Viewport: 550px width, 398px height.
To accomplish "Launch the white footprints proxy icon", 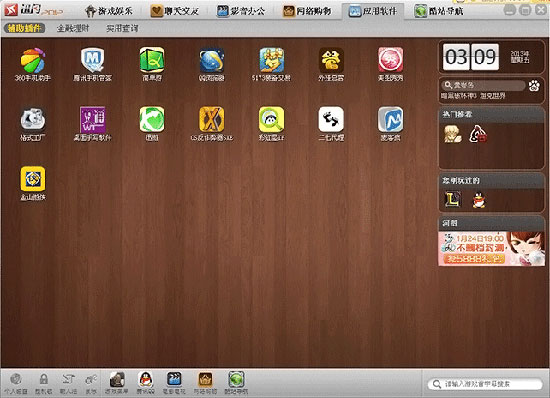I will click(331, 120).
